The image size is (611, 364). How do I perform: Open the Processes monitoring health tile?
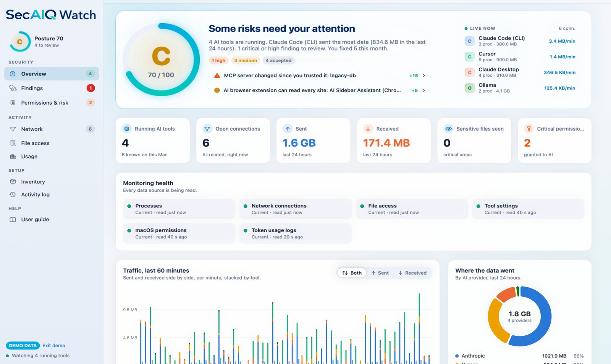(179, 209)
